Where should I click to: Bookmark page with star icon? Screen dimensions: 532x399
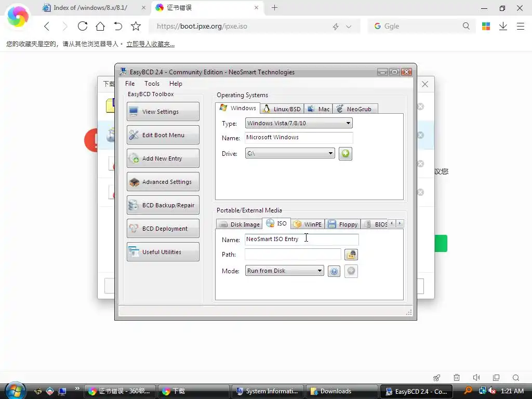tap(136, 26)
